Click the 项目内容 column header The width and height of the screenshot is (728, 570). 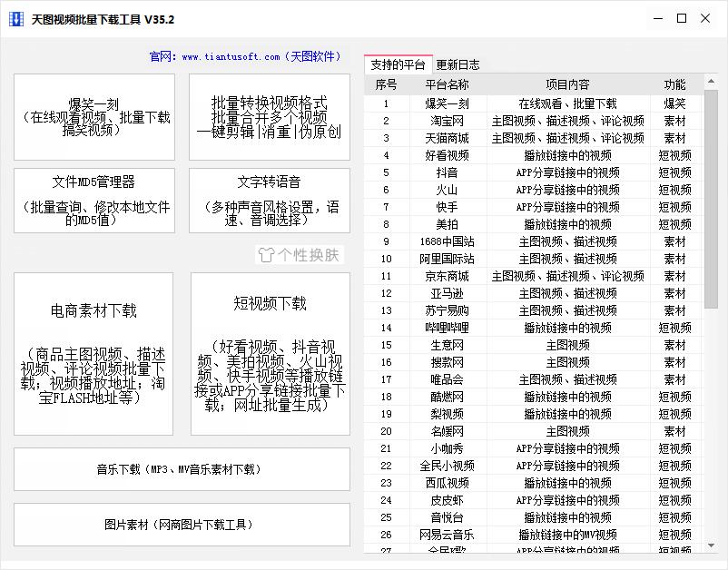click(568, 84)
